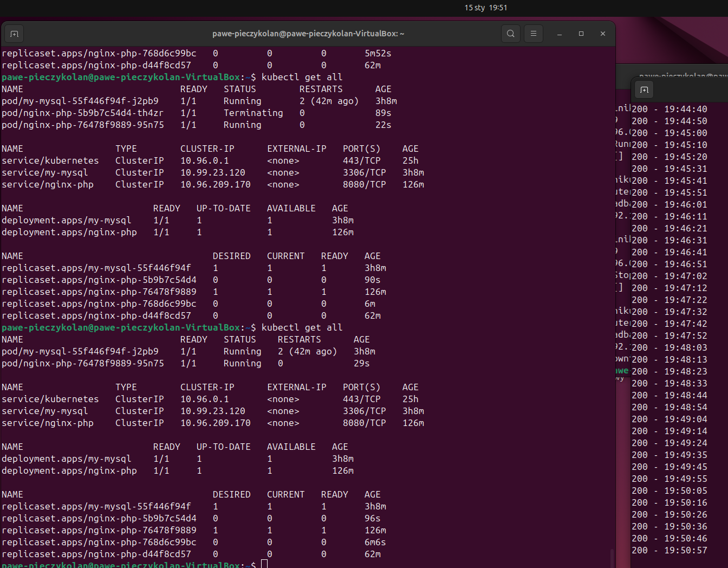Click 19:49:35 log entry in background terminal
The height and width of the screenshot is (568, 728).
click(x=669, y=455)
